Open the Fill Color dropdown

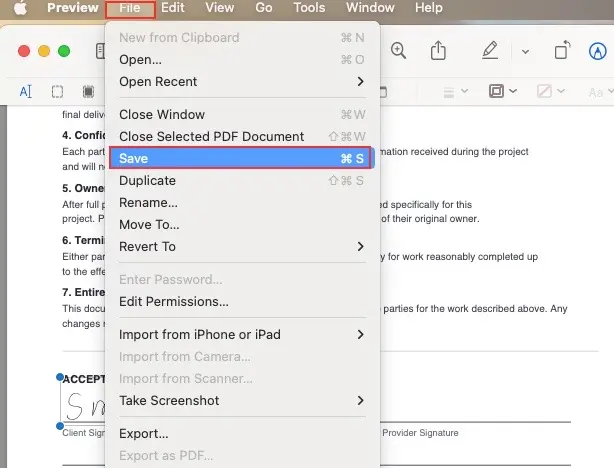pos(551,91)
